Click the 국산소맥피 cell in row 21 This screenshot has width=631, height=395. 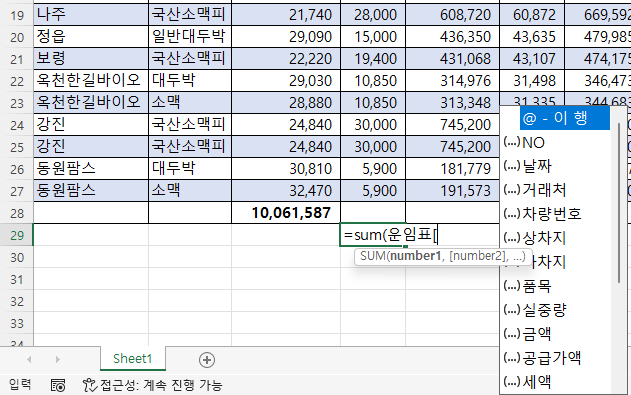[190, 59]
